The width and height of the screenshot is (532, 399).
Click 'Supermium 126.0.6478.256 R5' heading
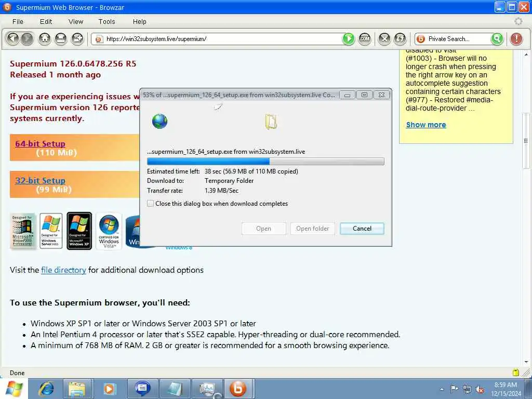click(x=73, y=64)
